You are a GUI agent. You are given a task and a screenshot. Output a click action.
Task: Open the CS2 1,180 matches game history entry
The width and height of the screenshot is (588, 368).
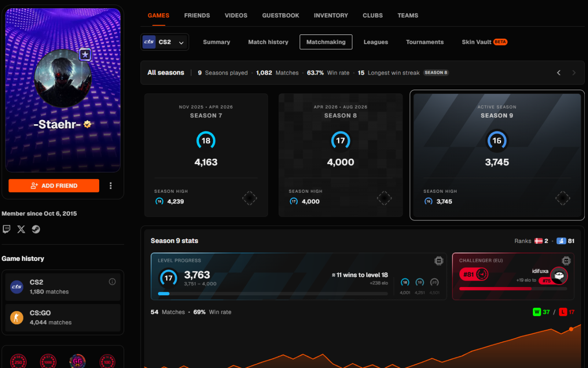(63, 287)
